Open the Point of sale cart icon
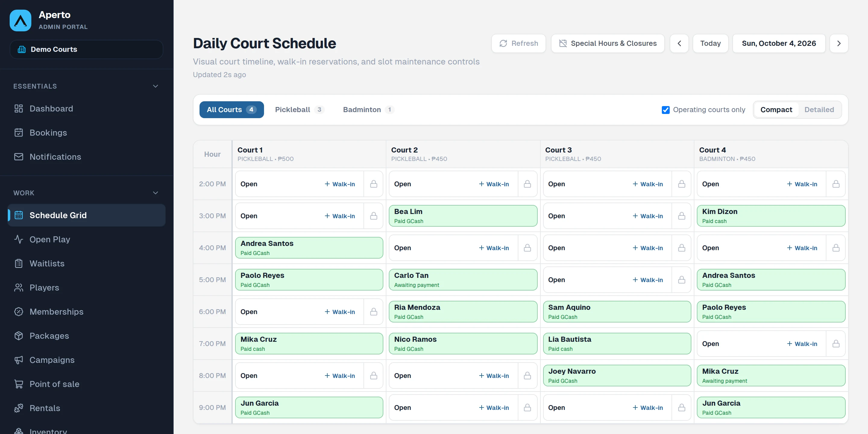This screenshot has width=868, height=434. pyautogui.click(x=18, y=384)
